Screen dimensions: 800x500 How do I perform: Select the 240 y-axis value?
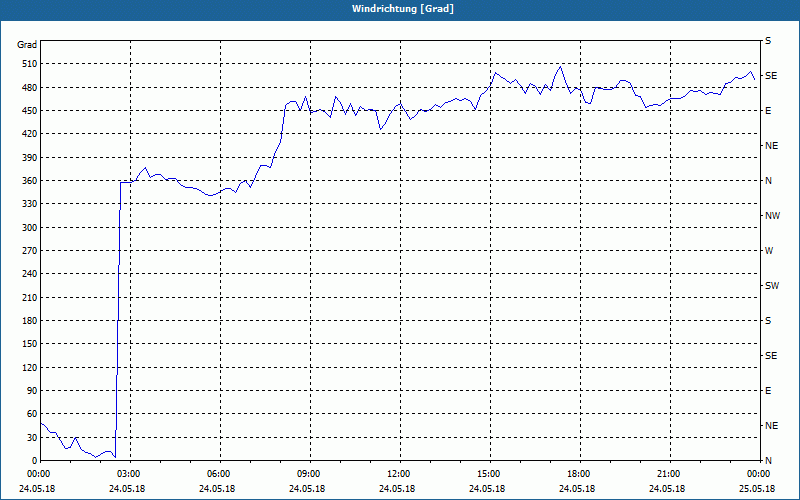[30, 274]
